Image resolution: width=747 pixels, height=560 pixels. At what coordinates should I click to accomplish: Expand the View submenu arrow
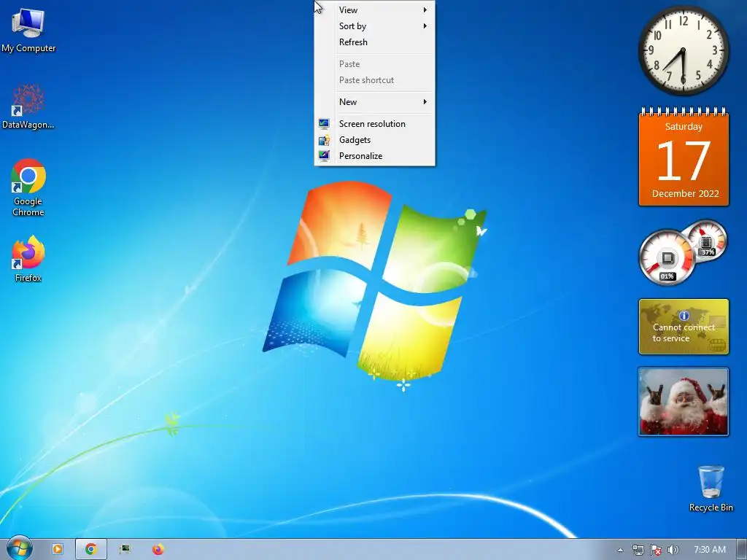pyautogui.click(x=425, y=10)
